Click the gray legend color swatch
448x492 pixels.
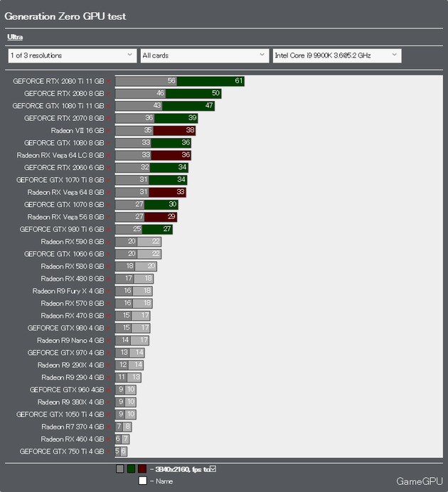pyautogui.click(x=120, y=469)
